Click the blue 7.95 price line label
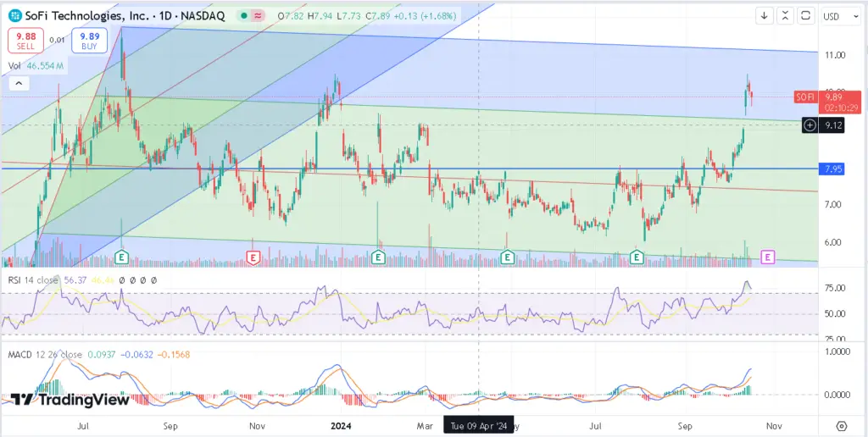 click(831, 169)
